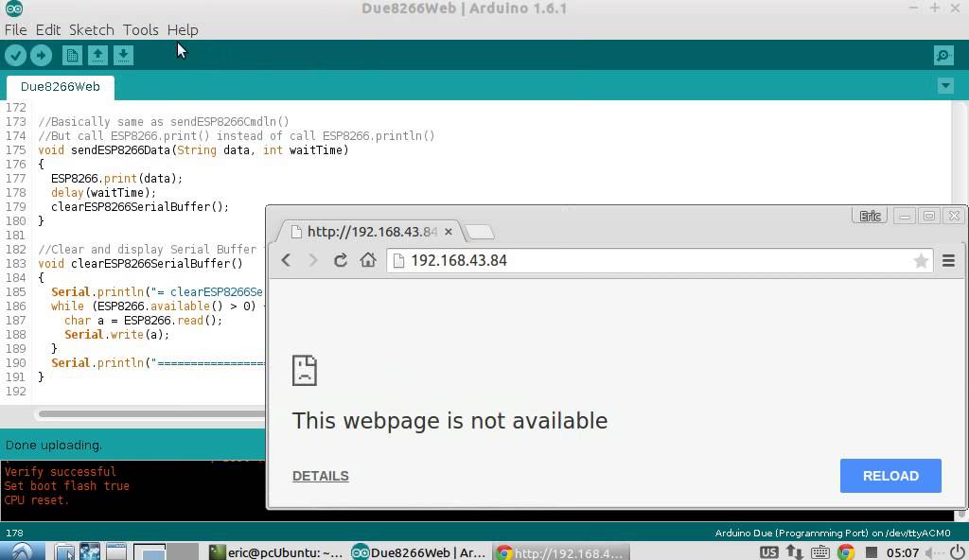Reload the page using Chrome's refresh icon

tap(340, 260)
